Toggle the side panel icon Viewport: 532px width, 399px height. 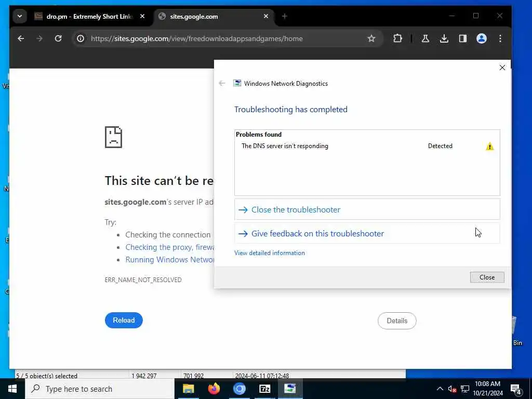(463, 38)
